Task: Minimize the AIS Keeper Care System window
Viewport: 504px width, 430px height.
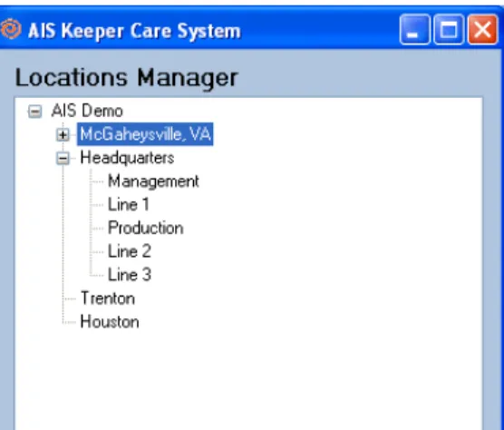Action: (414, 29)
